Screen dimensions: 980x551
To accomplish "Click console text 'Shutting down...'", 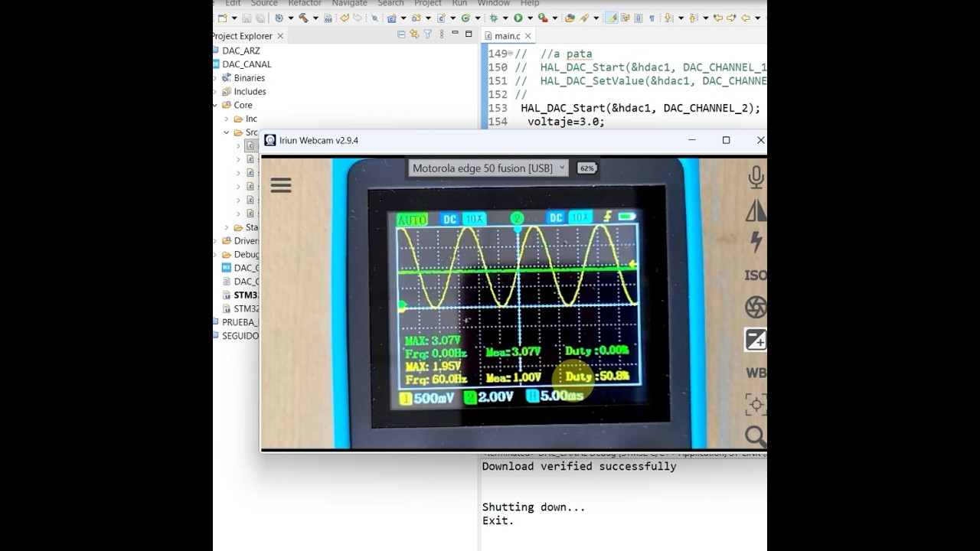I will 534,507.
